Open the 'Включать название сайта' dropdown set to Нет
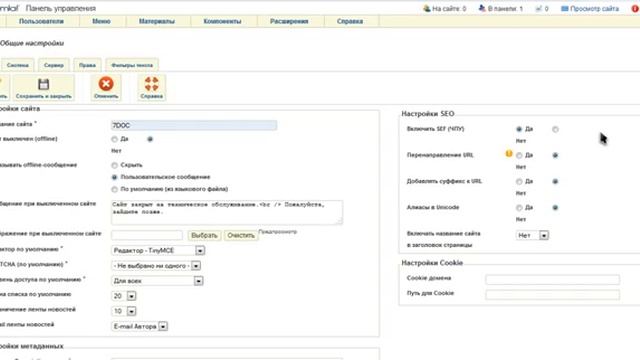This screenshot has height=360, width=640. (532, 236)
